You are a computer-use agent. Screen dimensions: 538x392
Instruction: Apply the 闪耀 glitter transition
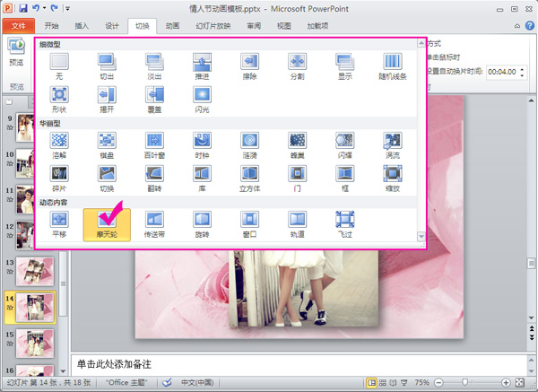345,145
